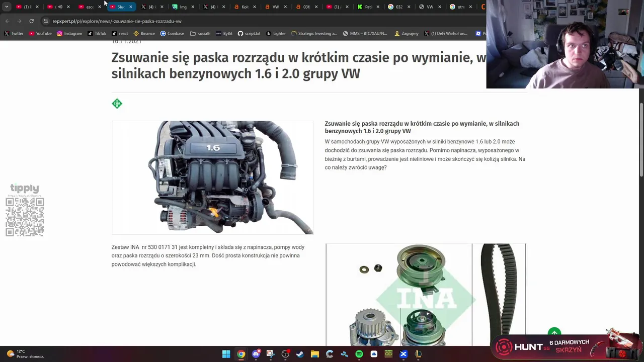
Task: Open Steam from the taskbar
Action: click(300, 354)
